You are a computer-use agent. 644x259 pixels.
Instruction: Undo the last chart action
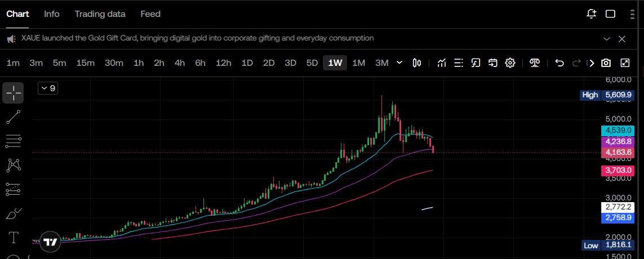point(559,63)
